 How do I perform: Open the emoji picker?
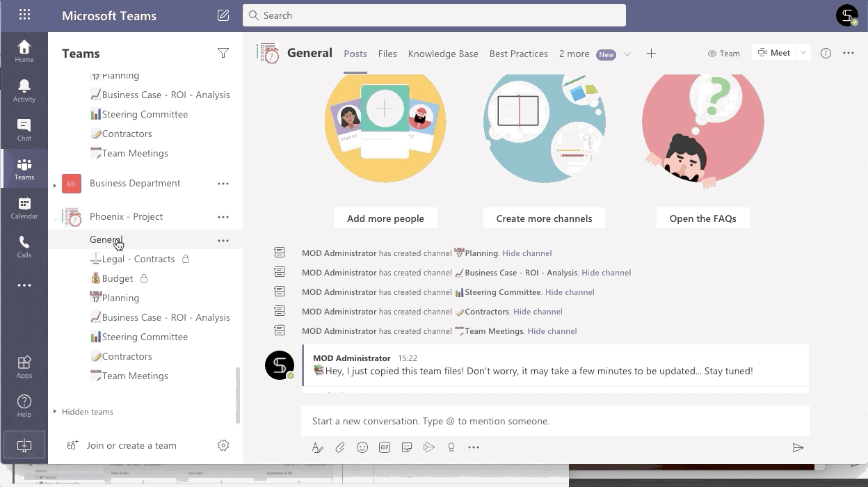click(362, 447)
